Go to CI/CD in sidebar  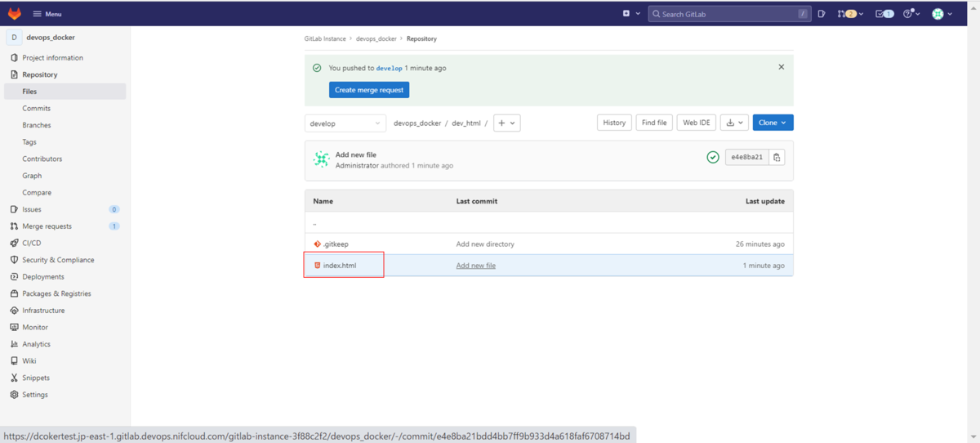point(31,243)
